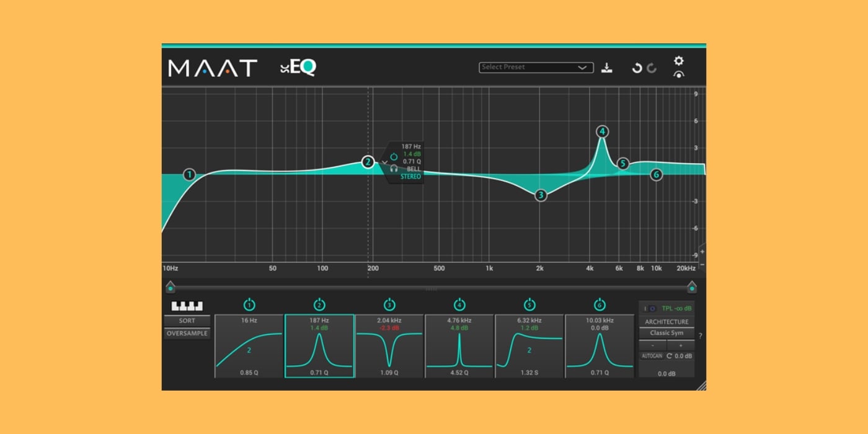Click the piano keyboard icon
Image resolution: width=868 pixels, height=434 pixels.
click(187, 306)
